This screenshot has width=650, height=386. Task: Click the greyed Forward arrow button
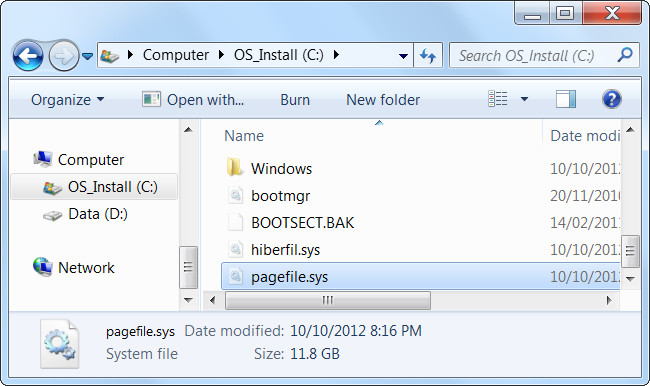pyautogui.click(x=64, y=55)
